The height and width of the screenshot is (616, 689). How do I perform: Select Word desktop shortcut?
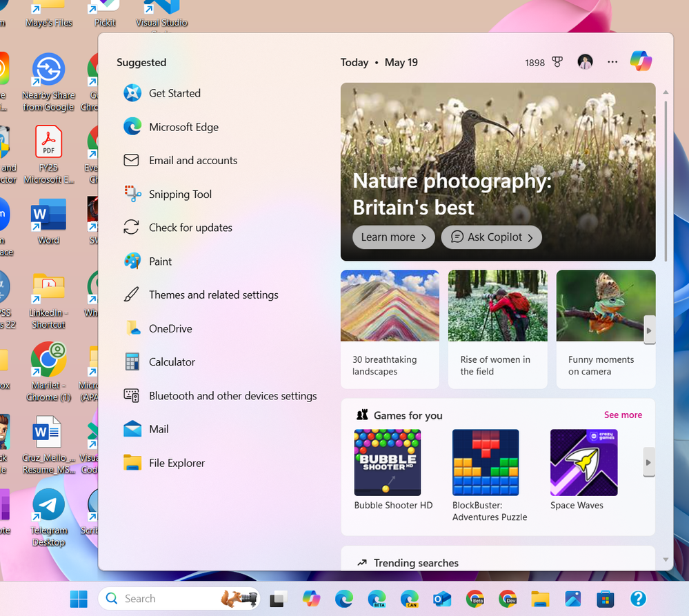pos(48,221)
